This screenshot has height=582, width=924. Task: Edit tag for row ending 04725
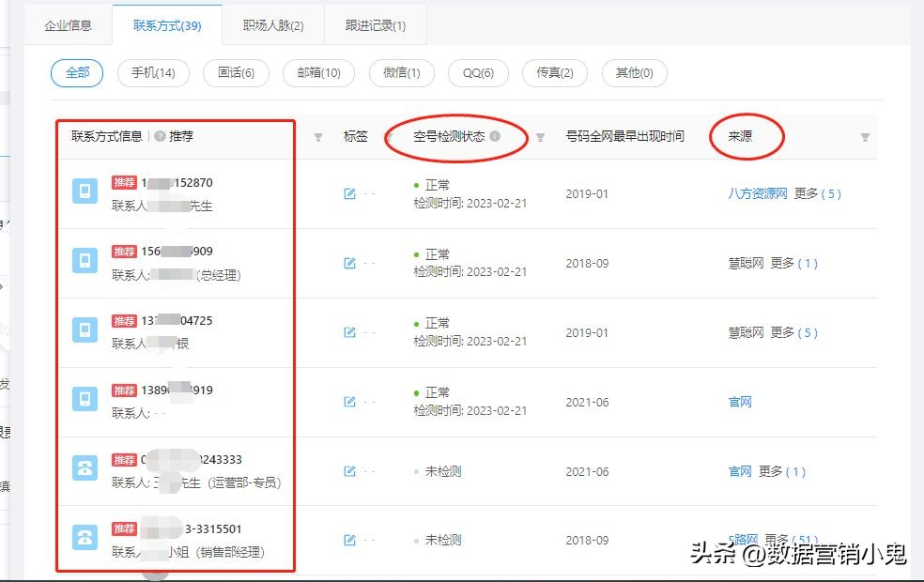[349, 332]
